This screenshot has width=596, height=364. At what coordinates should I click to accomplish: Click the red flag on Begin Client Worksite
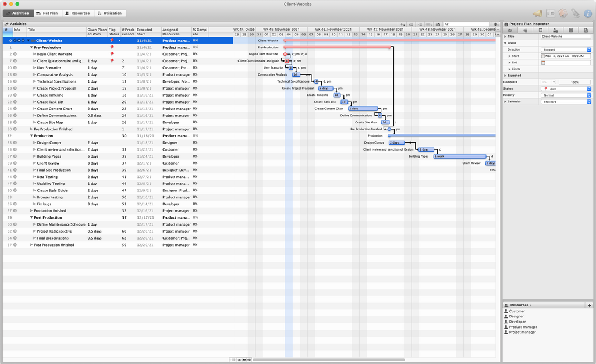coord(112,54)
